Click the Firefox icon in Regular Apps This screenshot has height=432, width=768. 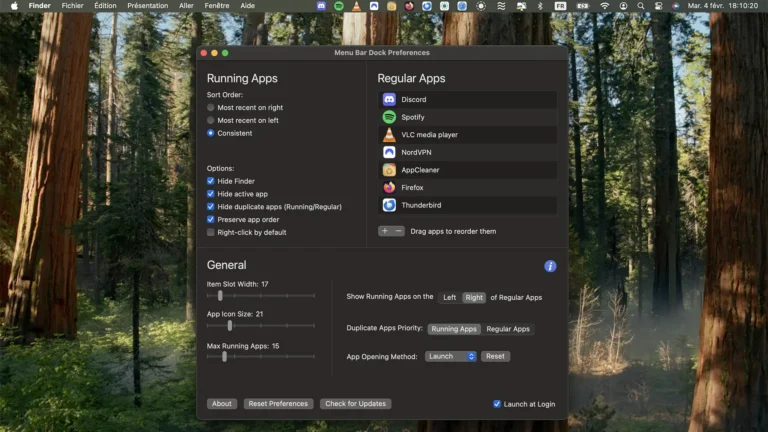389,187
